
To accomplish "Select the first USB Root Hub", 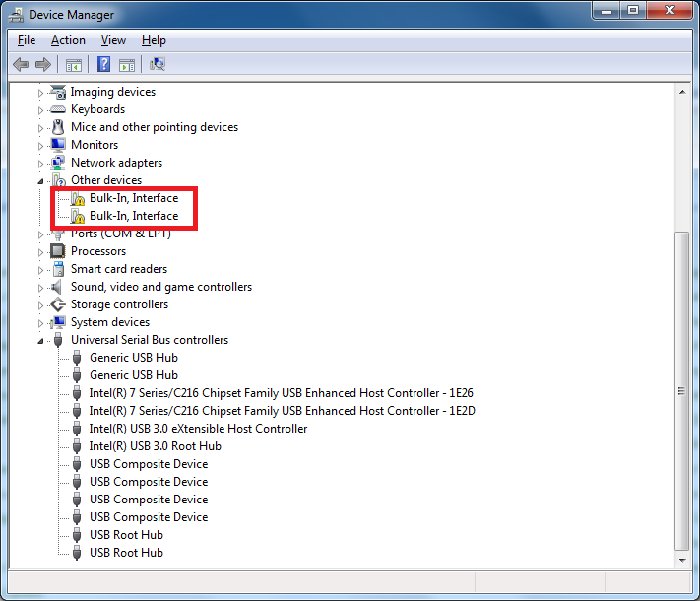I will (126, 535).
